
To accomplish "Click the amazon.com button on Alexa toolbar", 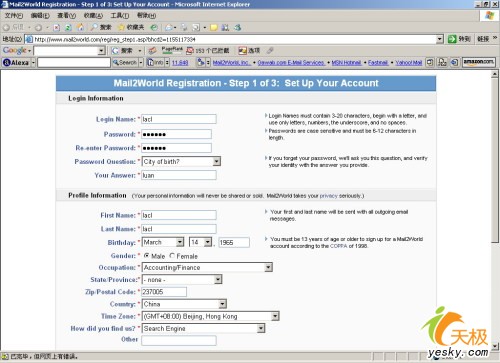I will [478, 62].
